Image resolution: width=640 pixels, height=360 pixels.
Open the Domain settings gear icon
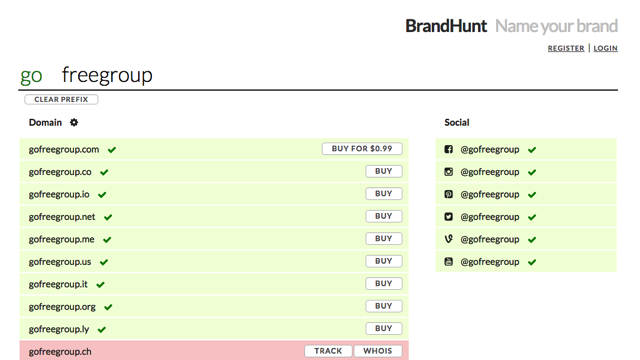74,122
